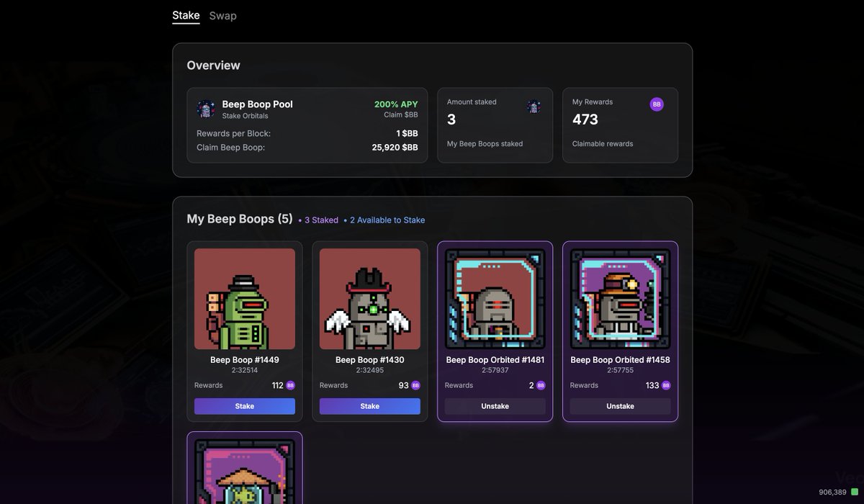Click the green block status indicator square

(855, 492)
